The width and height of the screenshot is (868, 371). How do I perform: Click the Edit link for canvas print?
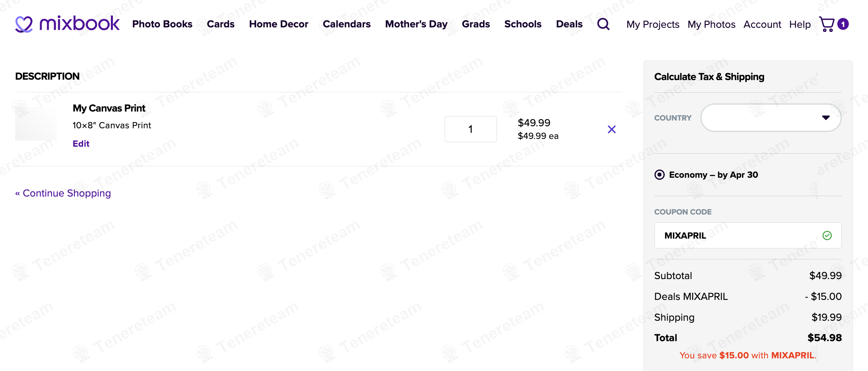click(x=81, y=144)
